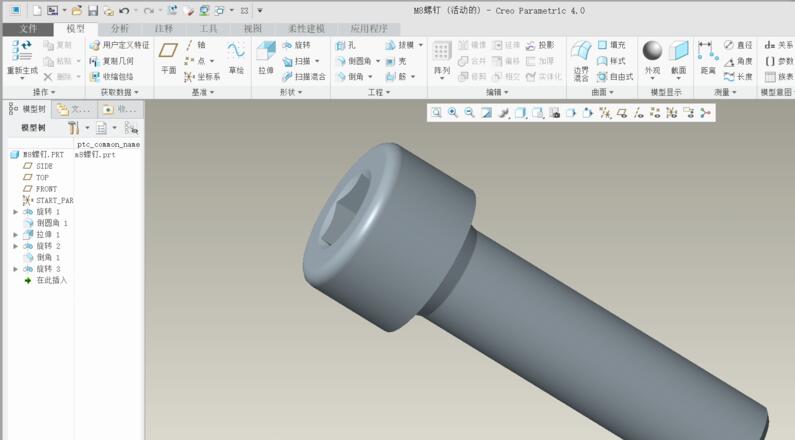This screenshot has width=795, height=440.
Task: Toggle datum axis display in graphics toolbar
Action: tap(639, 113)
